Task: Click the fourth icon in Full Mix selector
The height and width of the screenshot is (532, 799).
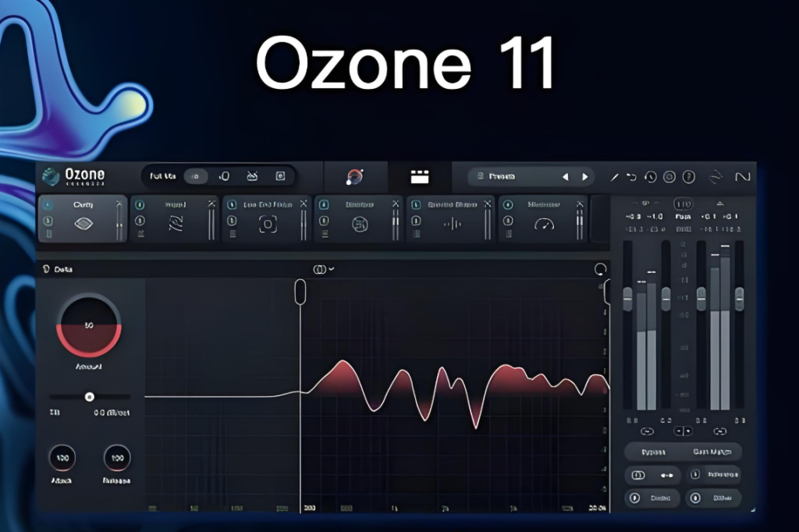Action: pyautogui.click(x=280, y=176)
